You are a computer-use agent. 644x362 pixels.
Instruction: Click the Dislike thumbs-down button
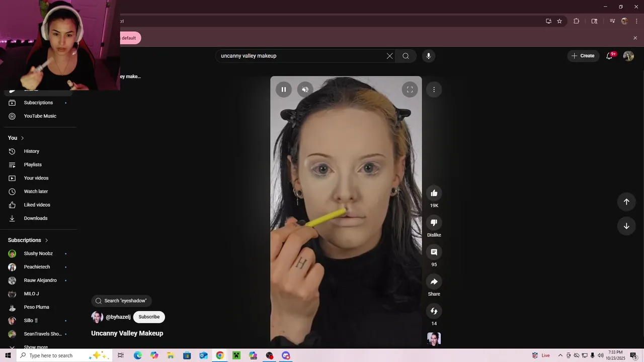[x=434, y=222]
